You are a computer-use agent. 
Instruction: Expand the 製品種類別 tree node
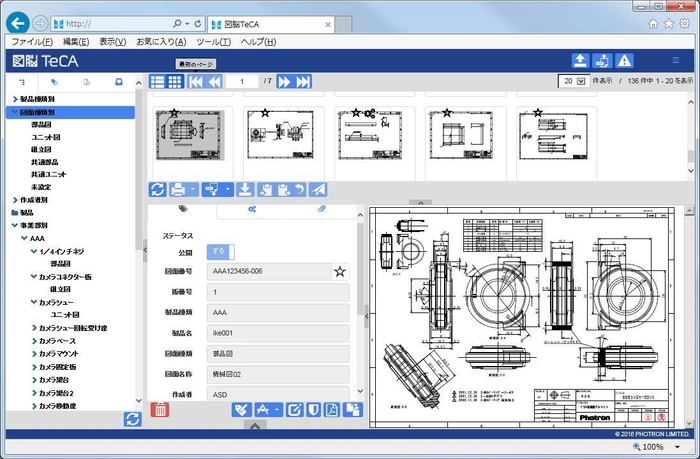(x=14, y=99)
